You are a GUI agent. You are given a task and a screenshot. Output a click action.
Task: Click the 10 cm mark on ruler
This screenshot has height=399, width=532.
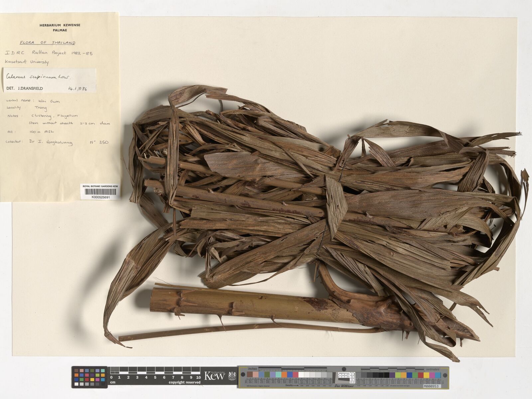coord(198,377)
